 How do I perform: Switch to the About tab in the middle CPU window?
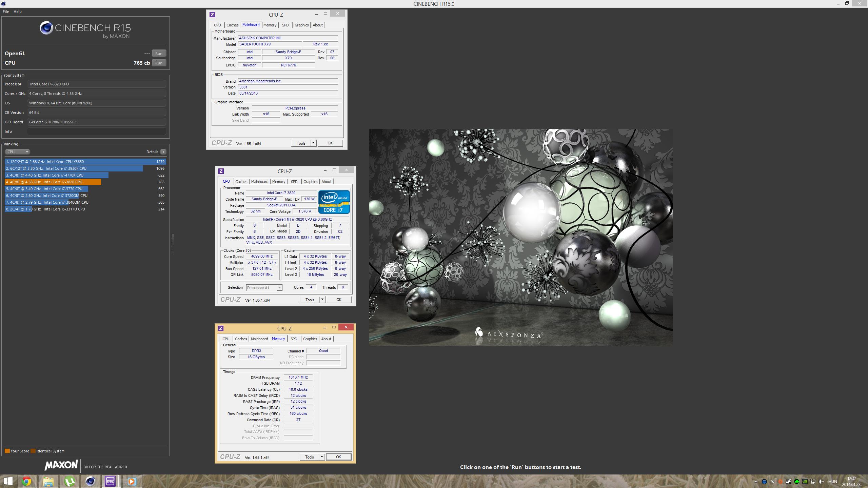coord(327,182)
